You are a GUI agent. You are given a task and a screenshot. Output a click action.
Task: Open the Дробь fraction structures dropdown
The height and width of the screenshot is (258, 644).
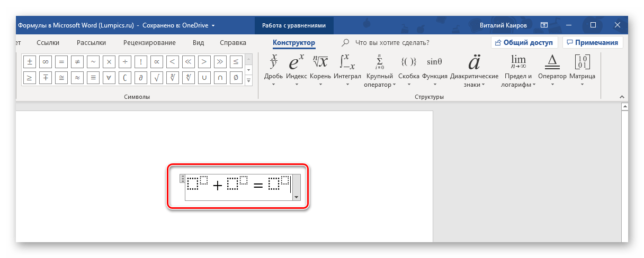click(274, 70)
